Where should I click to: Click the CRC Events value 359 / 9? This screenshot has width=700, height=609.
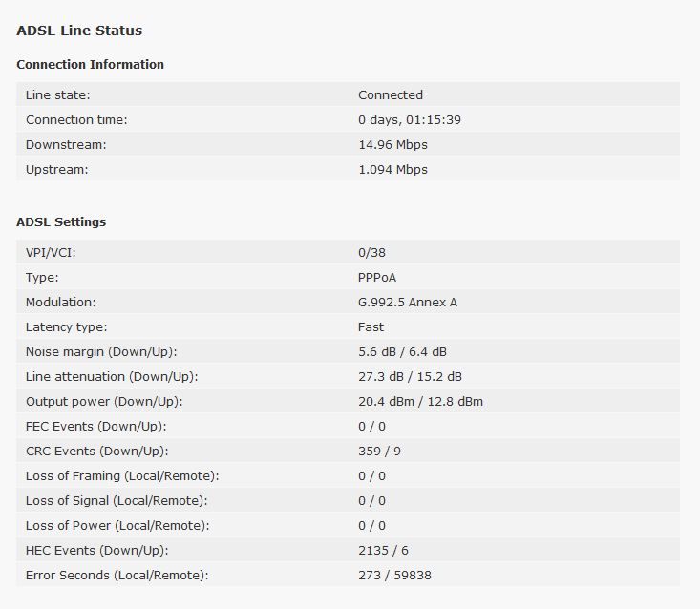(x=379, y=451)
